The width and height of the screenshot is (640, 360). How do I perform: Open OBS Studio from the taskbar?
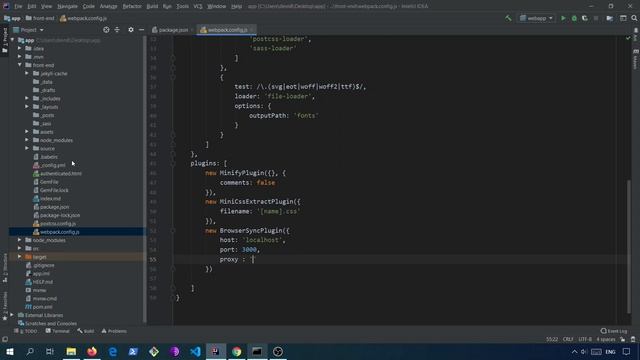tap(278, 351)
